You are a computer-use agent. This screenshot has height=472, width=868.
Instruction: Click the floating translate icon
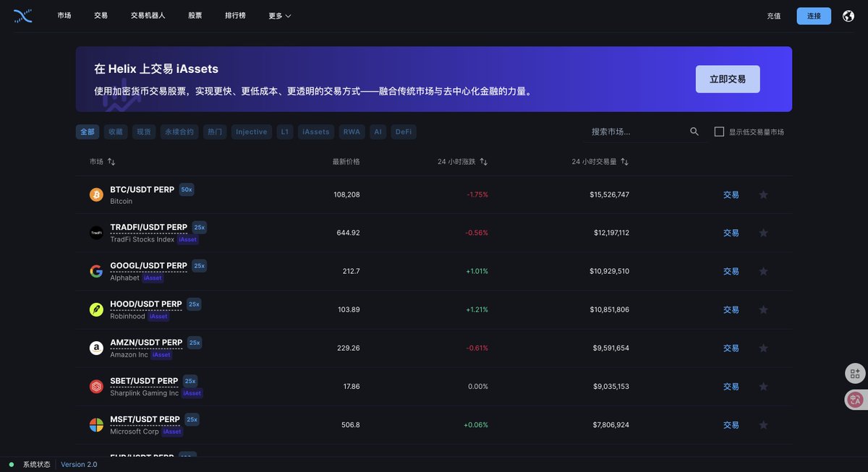[855, 399]
